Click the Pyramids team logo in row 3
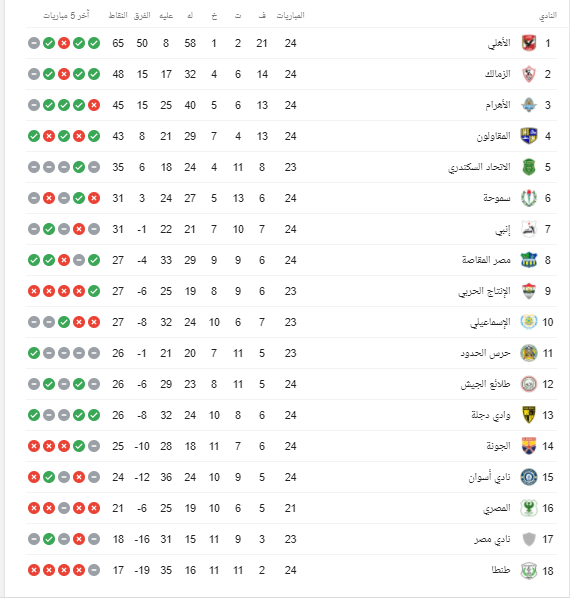 click(x=529, y=105)
